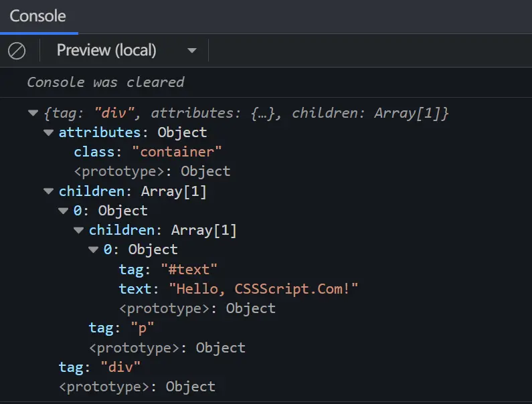
Task: Click the "Console was cleared" message
Action: pos(106,82)
